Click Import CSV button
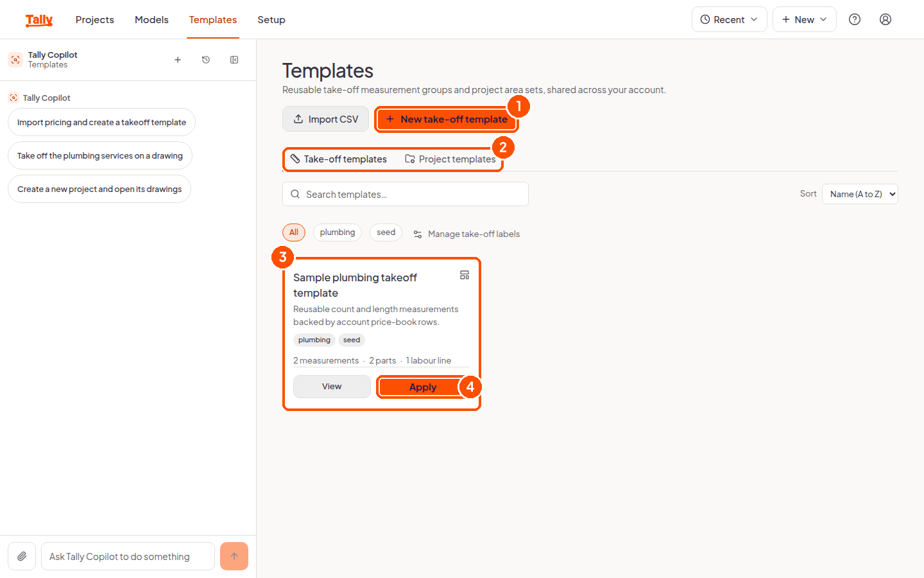The height and width of the screenshot is (578, 924). tap(326, 119)
